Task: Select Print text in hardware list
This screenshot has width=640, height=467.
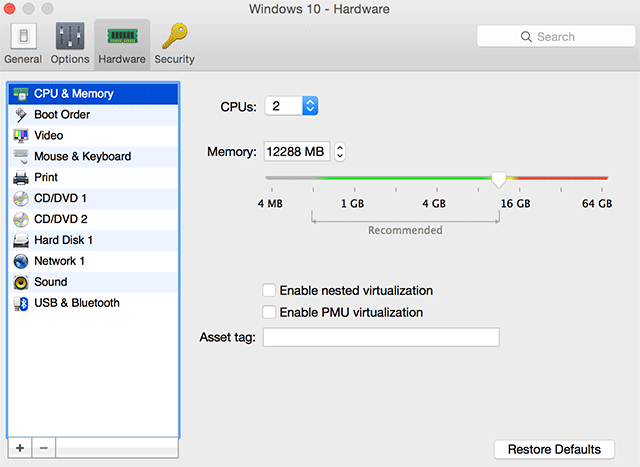Action: point(46,178)
